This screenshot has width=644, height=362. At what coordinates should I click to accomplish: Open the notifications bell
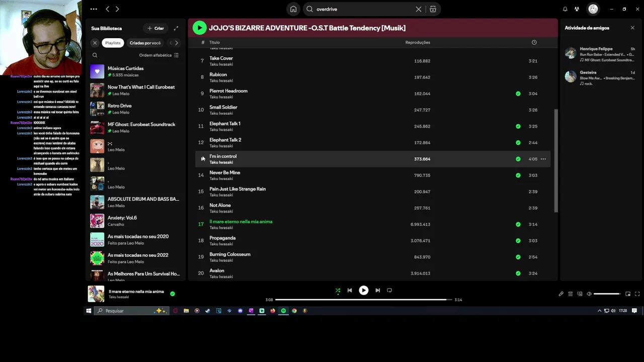click(x=565, y=9)
